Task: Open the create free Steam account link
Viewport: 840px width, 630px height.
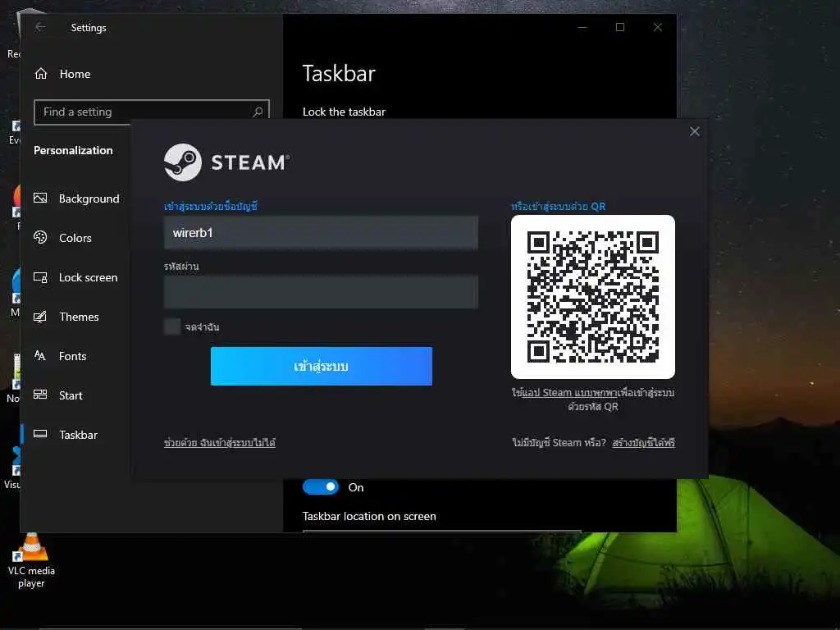Action: [x=643, y=442]
